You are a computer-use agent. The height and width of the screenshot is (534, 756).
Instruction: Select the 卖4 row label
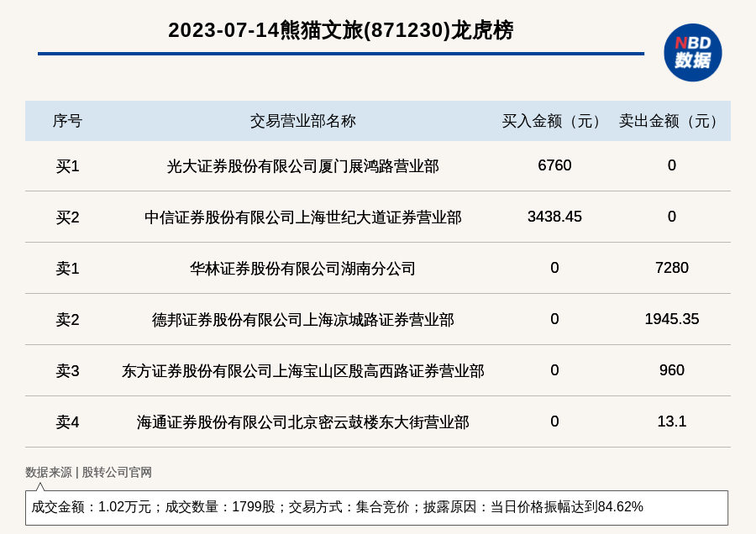click(67, 421)
